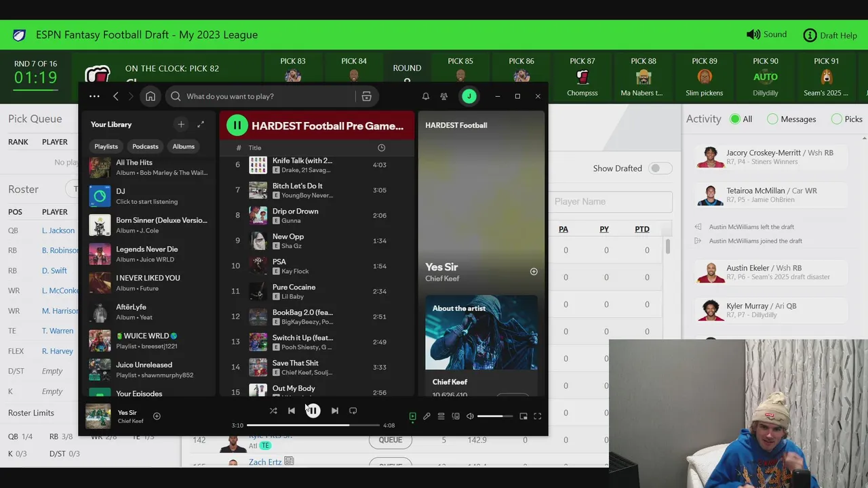Queue the pick ranked 142 in the ESPN draft table
The width and height of the screenshot is (868, 488).
coord(391,440)
